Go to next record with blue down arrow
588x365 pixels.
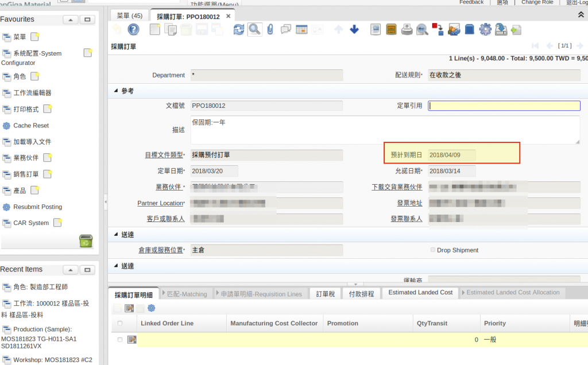[x=354, y=29]
